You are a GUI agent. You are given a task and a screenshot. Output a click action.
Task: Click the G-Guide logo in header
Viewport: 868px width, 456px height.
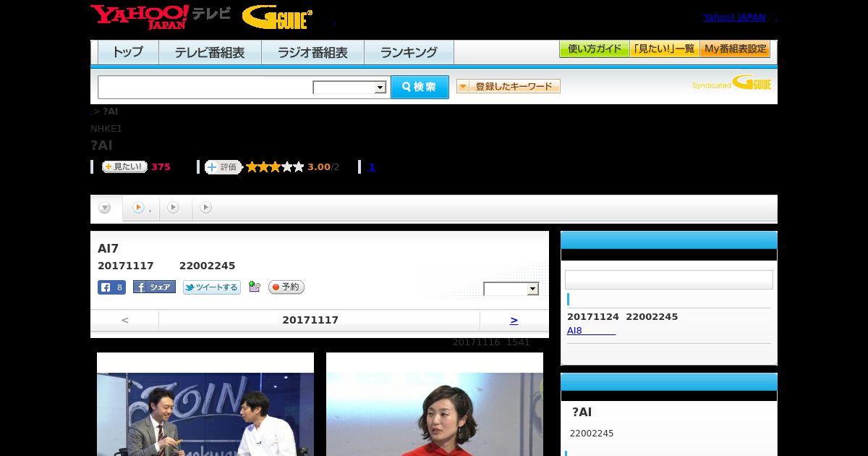(277, 17)
